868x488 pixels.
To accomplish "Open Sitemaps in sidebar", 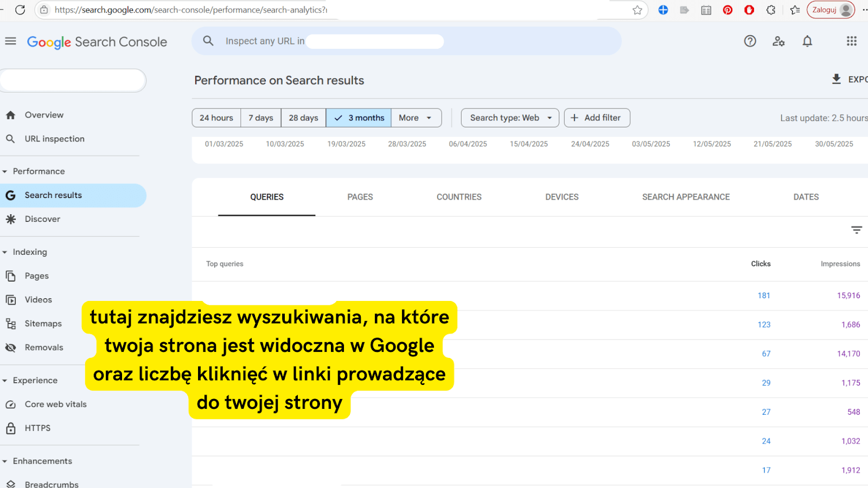I will (43, 324).
